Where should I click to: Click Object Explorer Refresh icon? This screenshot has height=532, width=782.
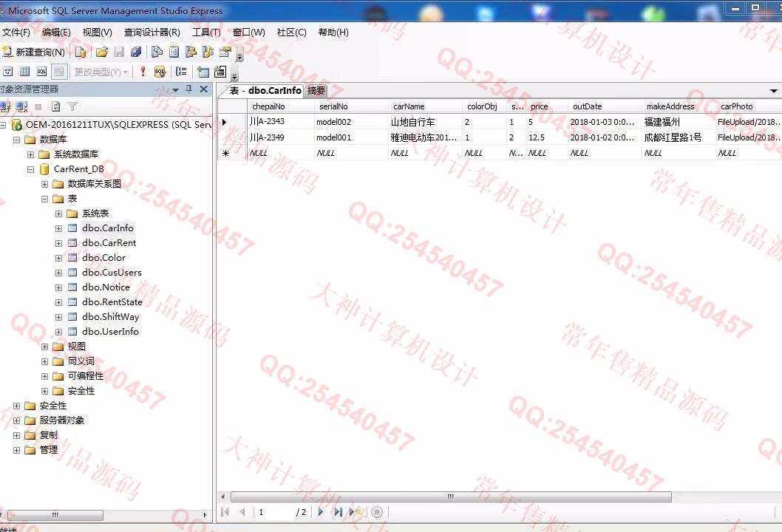click(56, 106)
